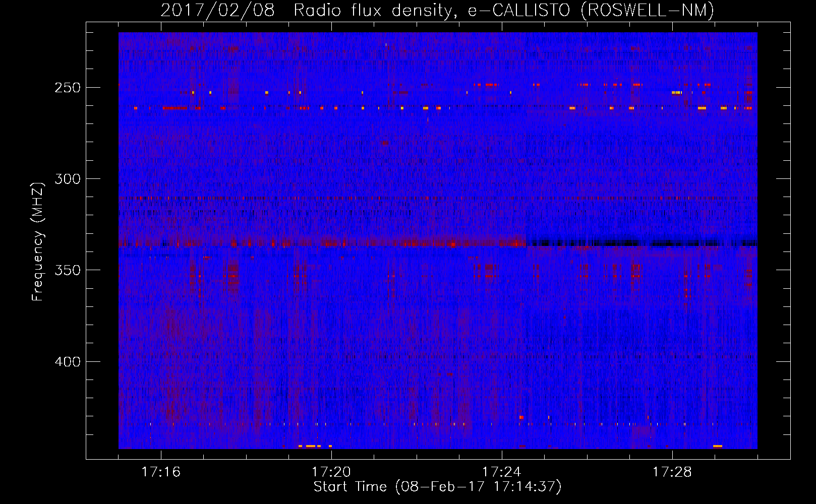Click the 400 frequency tick label
The width and height of the screenshot is (816, 504).
68,362
